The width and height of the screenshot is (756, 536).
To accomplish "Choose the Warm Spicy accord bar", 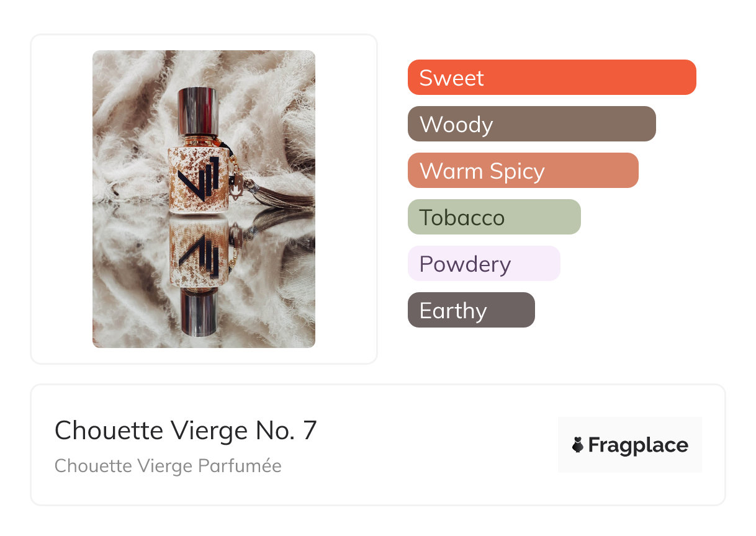I will (523, 171).
